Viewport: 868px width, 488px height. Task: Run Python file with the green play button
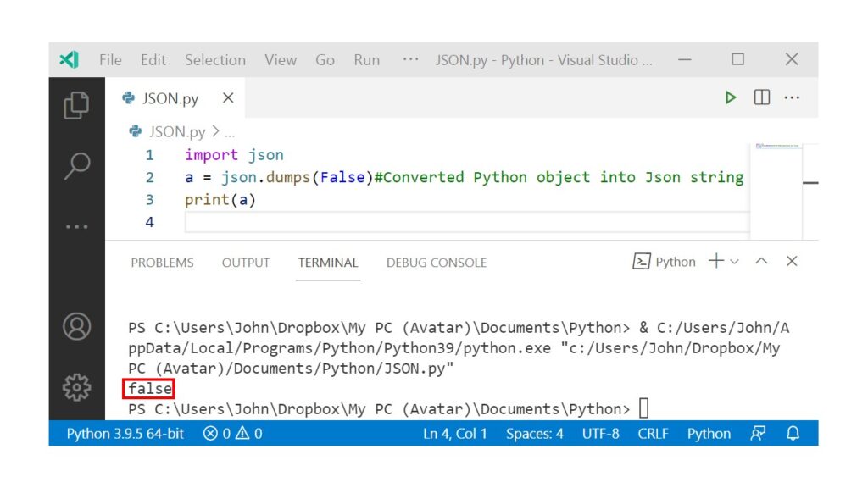731,98
